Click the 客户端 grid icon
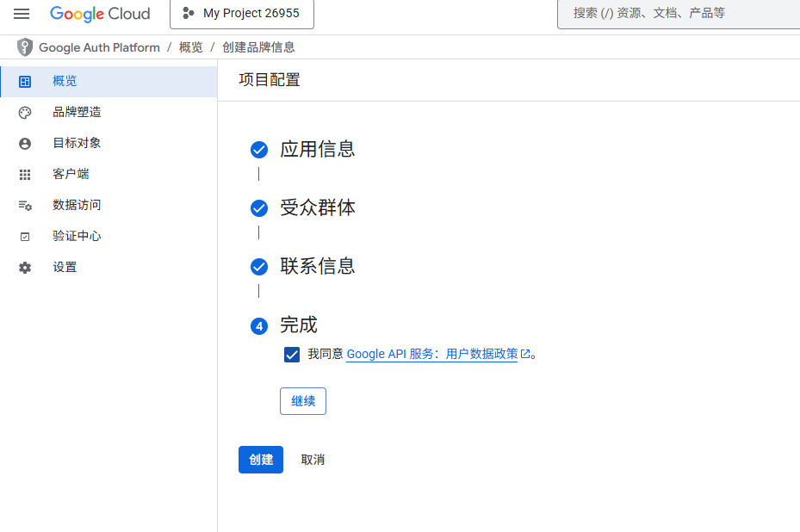 [x=25, y=175]
